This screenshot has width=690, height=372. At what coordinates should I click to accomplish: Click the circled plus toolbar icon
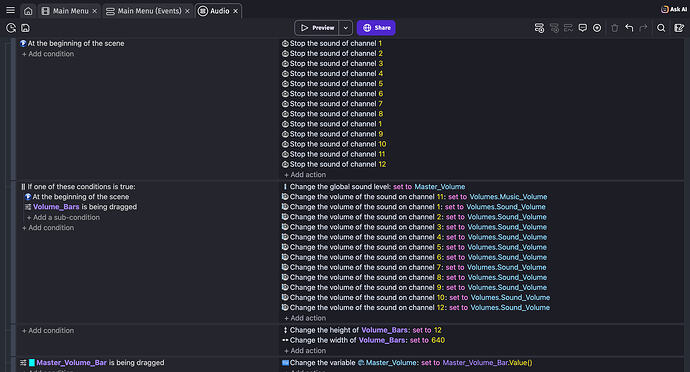[x=597, y=28]
